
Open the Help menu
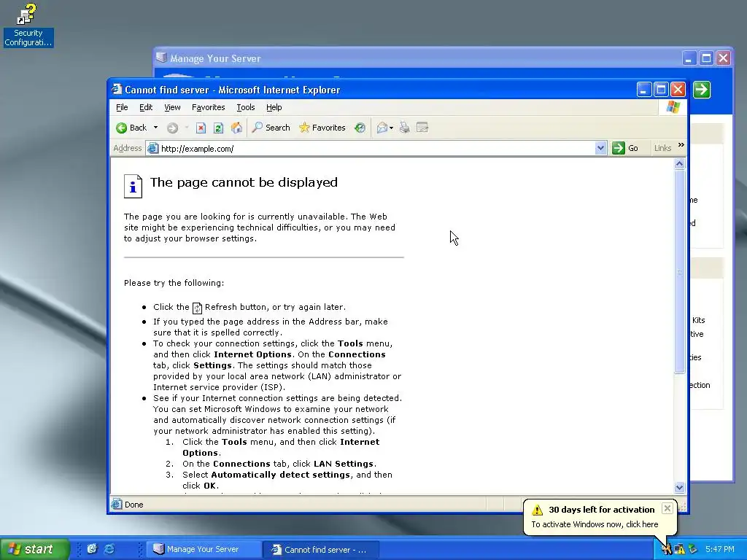[x=274, y=107]
